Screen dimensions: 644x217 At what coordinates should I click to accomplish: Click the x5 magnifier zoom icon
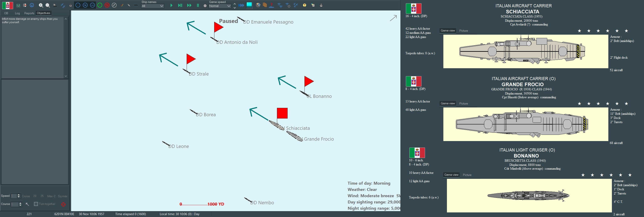point(55,5)
